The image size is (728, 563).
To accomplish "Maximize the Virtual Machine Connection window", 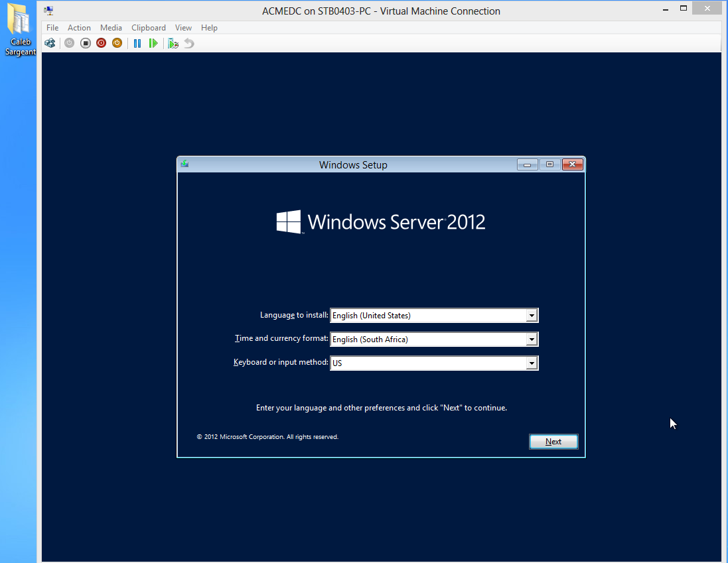I will pos(684,9).
